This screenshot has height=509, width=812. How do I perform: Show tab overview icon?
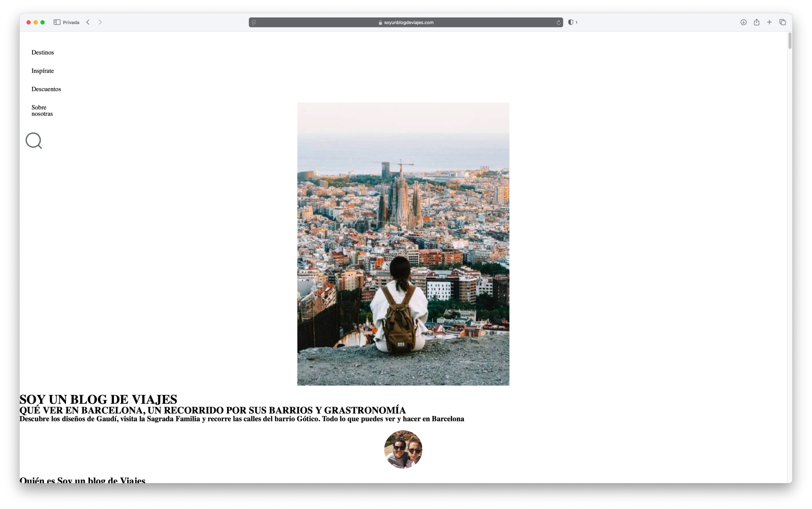[x=782, y=22]
